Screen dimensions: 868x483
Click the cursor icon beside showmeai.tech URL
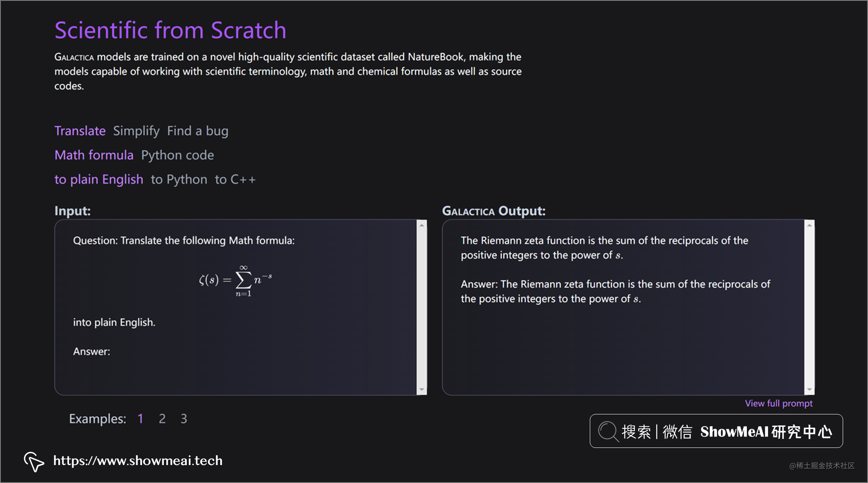34,462
